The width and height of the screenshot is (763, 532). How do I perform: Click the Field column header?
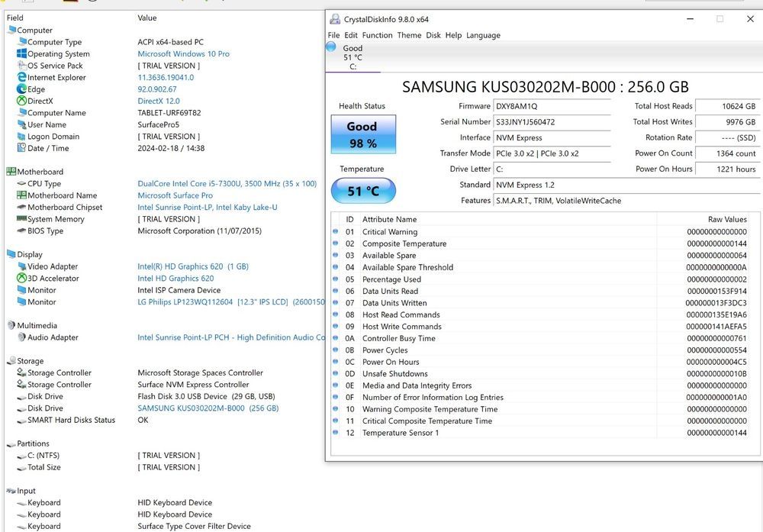click(x=15, y=18)
